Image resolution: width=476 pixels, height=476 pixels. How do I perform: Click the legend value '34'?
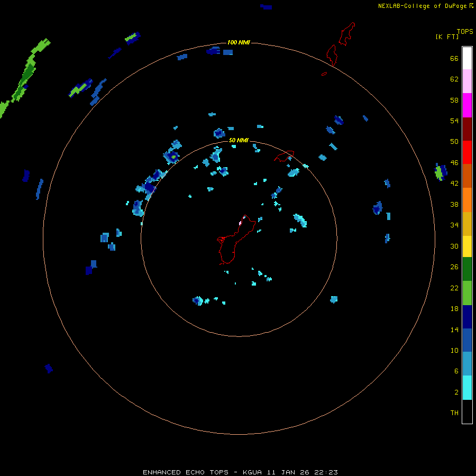point(454,225)
